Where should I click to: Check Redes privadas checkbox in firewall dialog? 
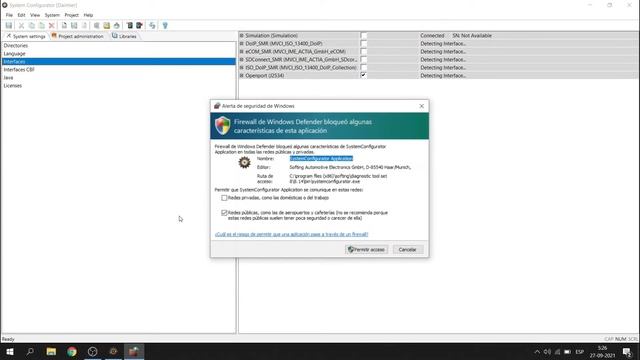pyautogui.click(x=224, y=198)
